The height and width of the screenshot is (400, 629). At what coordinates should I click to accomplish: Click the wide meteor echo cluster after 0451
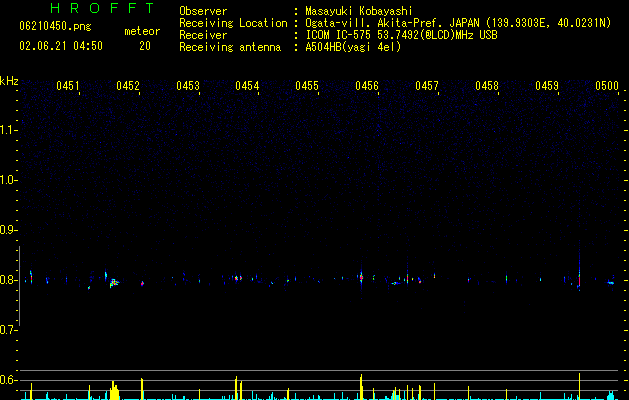[114, 283]
